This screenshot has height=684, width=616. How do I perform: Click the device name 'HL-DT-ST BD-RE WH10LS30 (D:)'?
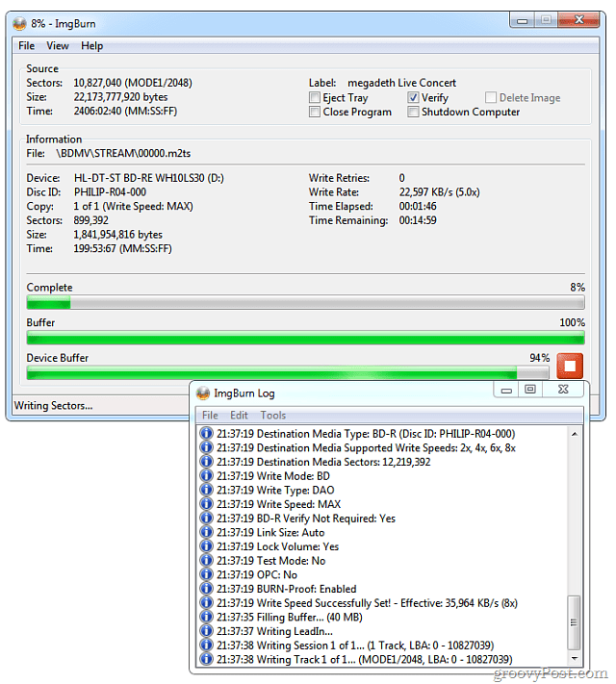(x=149, y=178)
